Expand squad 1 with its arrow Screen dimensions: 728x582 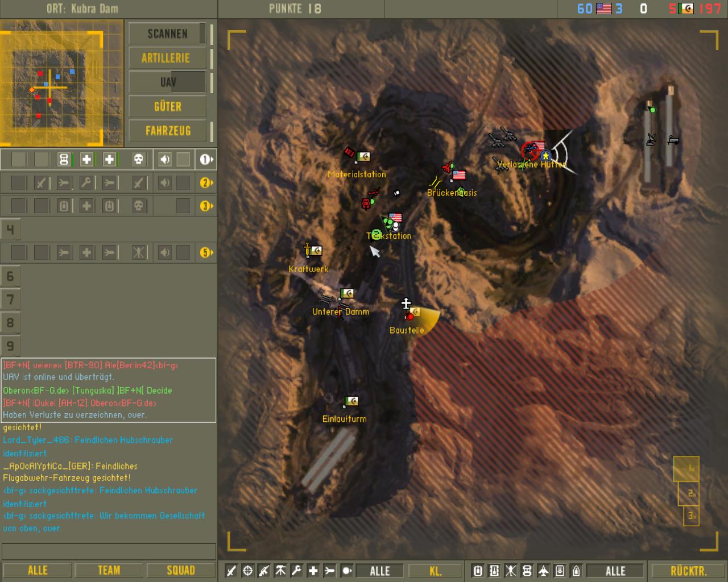pos(205,160)
